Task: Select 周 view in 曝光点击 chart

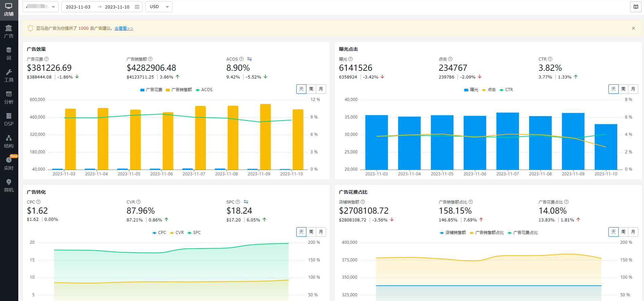Action: coord(623,89)
